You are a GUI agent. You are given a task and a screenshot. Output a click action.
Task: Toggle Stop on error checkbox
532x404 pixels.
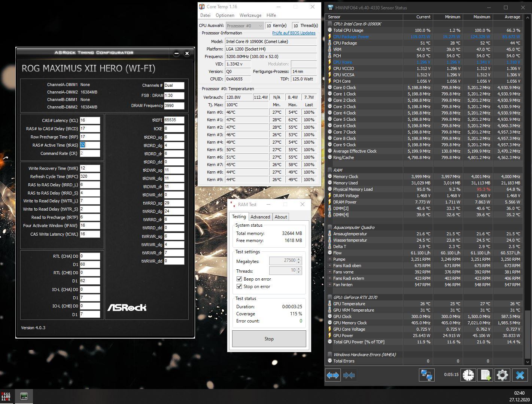239,287
